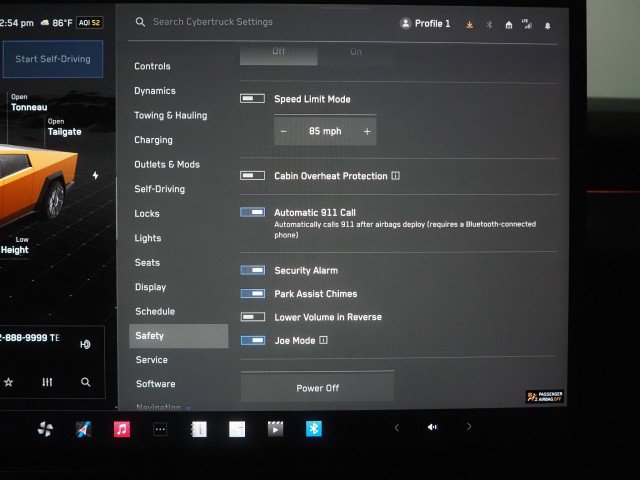The width and height of the screenshot is (640, 480).
Task: Open Service settings section
Action: point(151,360)
